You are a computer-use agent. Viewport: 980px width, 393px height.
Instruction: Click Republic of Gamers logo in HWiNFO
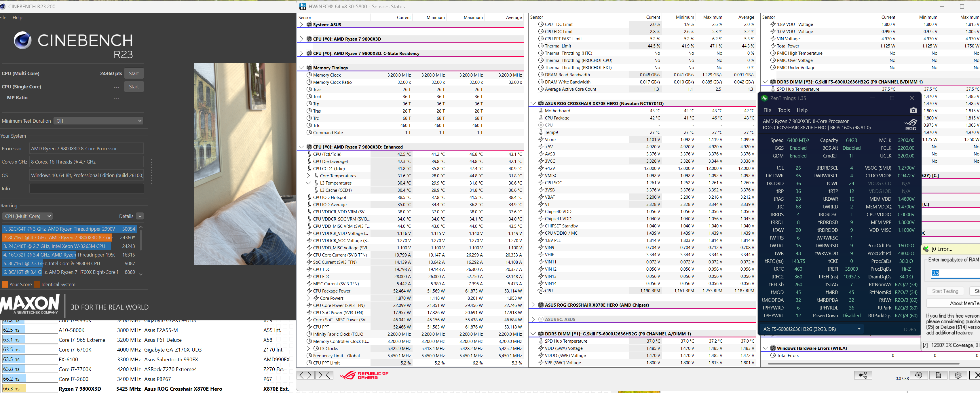pyautogui.click(x=364, y=375)
